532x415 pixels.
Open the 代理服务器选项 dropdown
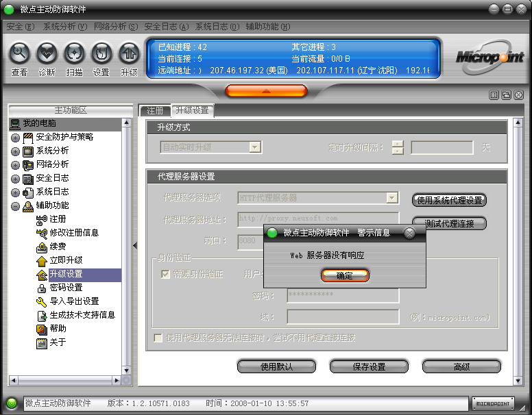[391, 198]
